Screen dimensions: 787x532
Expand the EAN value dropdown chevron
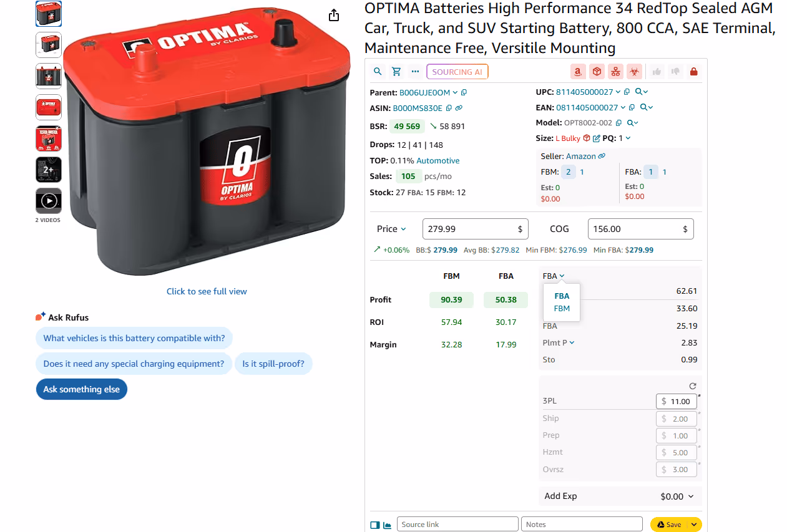[x=622, y=107]
